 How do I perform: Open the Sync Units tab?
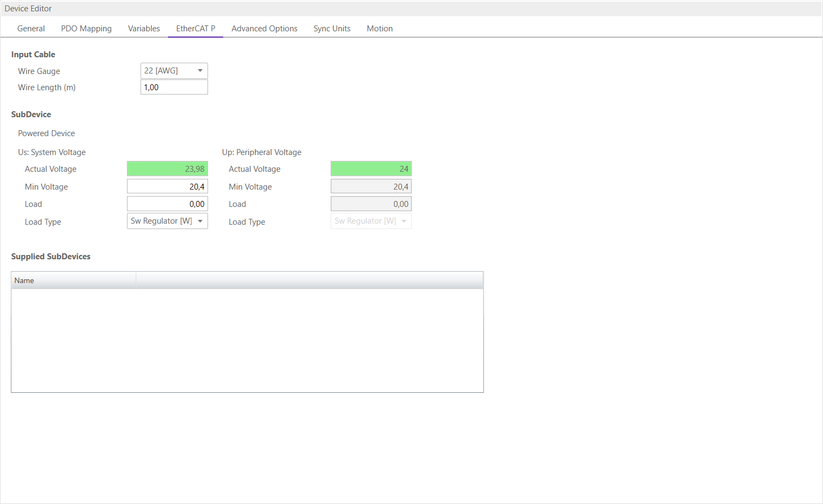(332, 29)
